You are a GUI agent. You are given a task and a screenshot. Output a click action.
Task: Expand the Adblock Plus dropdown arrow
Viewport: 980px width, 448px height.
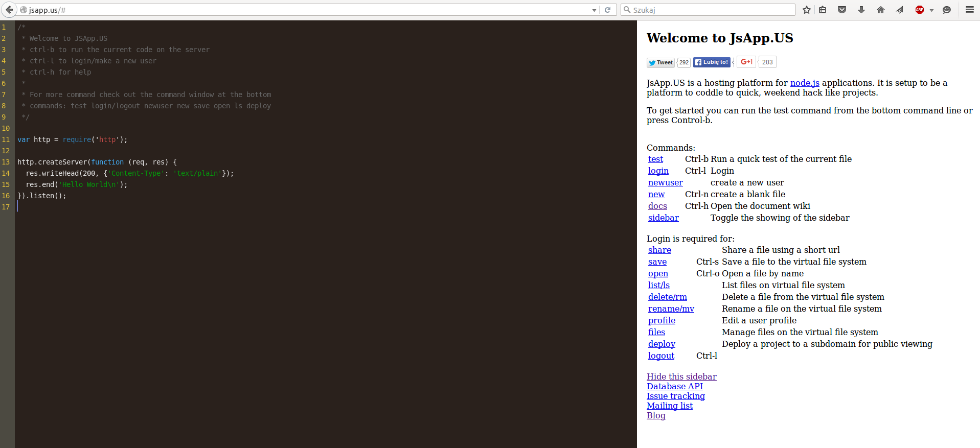click(x=931, y=10)
